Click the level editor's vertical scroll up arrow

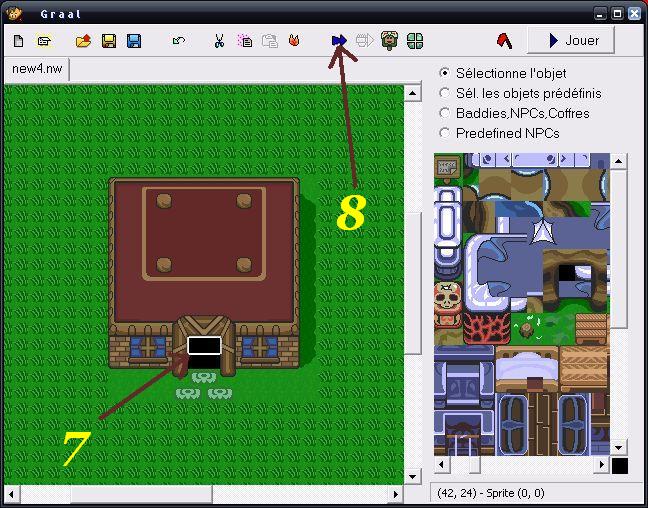pyautogui.click(x=412, y=93)
